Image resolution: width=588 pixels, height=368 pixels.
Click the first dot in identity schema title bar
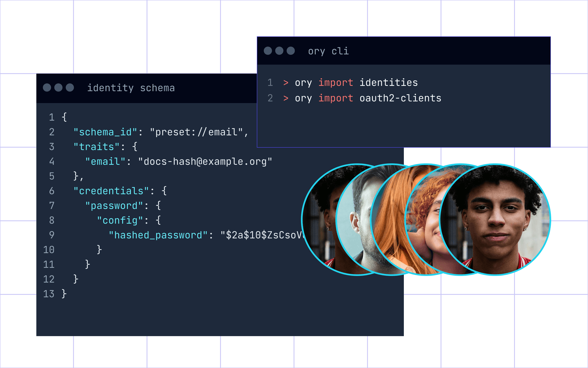[x=47, y=87]
